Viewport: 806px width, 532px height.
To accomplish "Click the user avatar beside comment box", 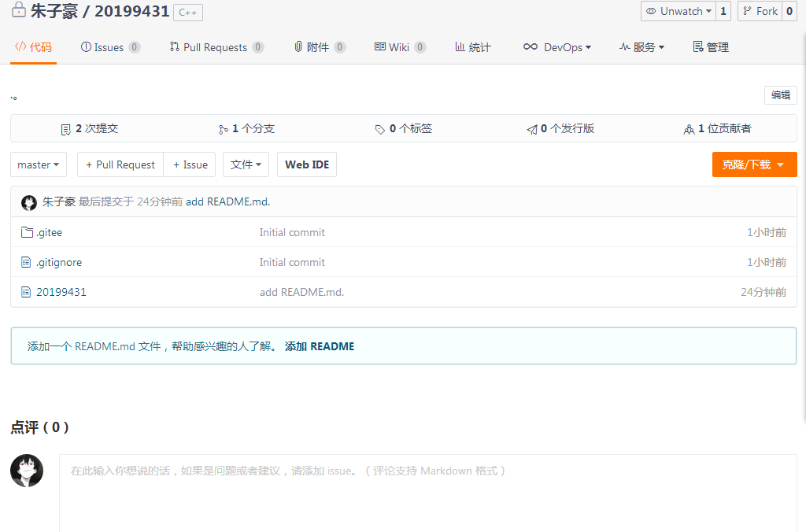I will tap(27, 471).
